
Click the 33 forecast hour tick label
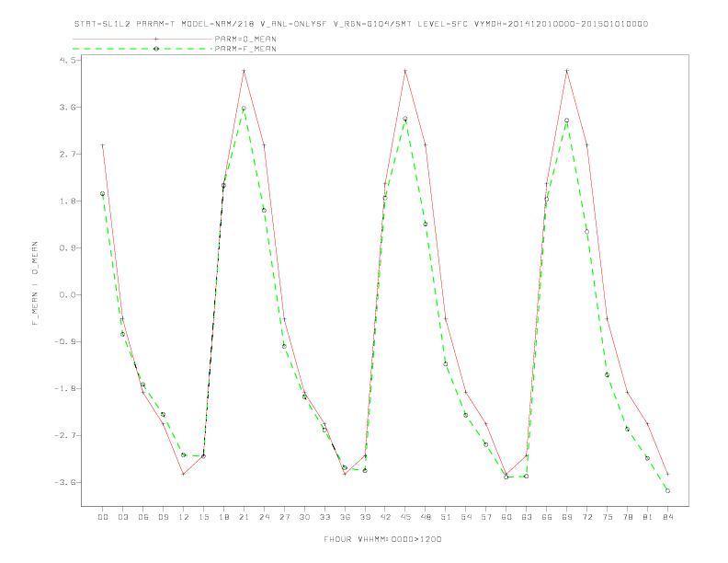coord(324,517)
